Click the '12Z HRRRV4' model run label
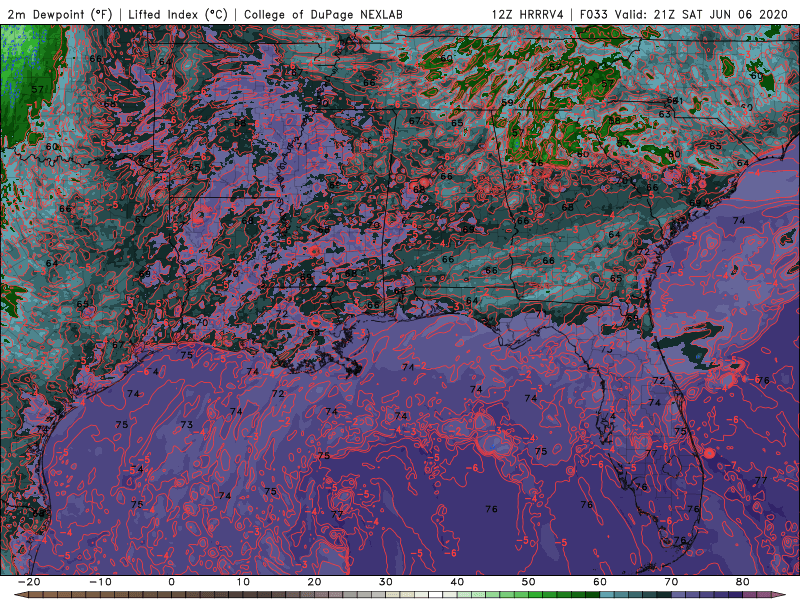 pos(528,15)
